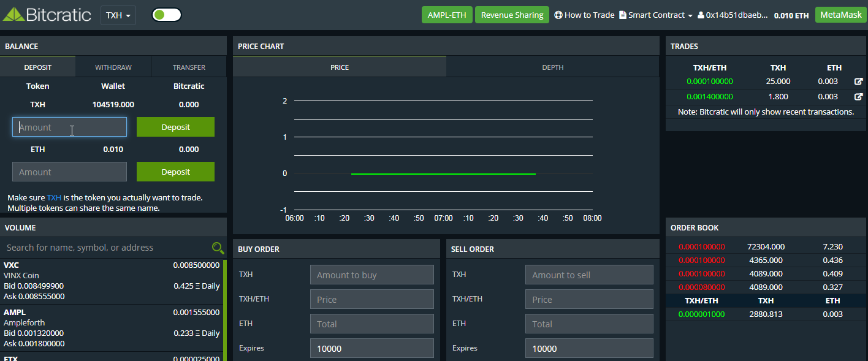
Task: Select sell order with 72304.000 TXH
Action: coord(766,246)
